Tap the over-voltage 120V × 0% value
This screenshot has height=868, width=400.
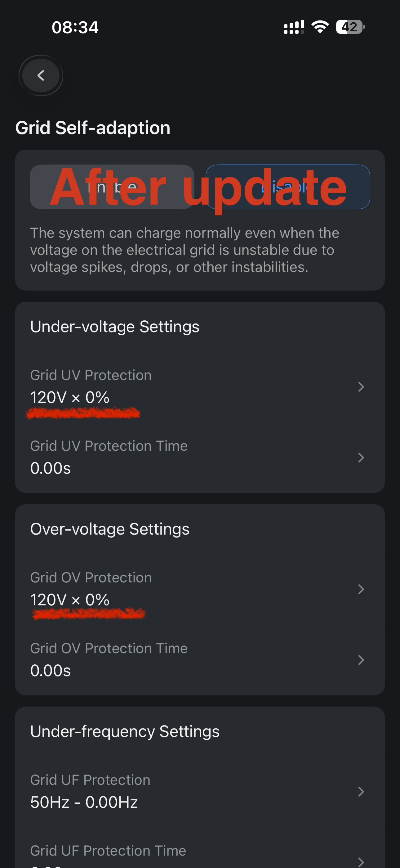[x=70, y=600]
